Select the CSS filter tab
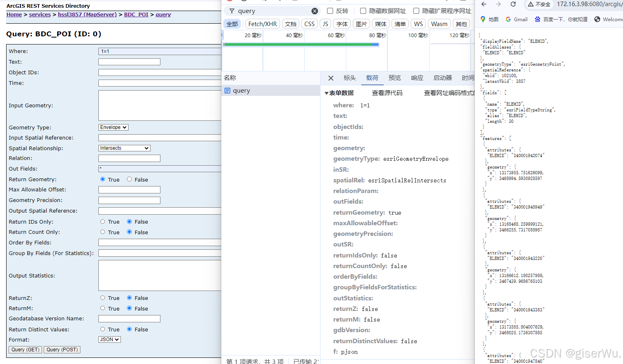 [x=309, y=24]
